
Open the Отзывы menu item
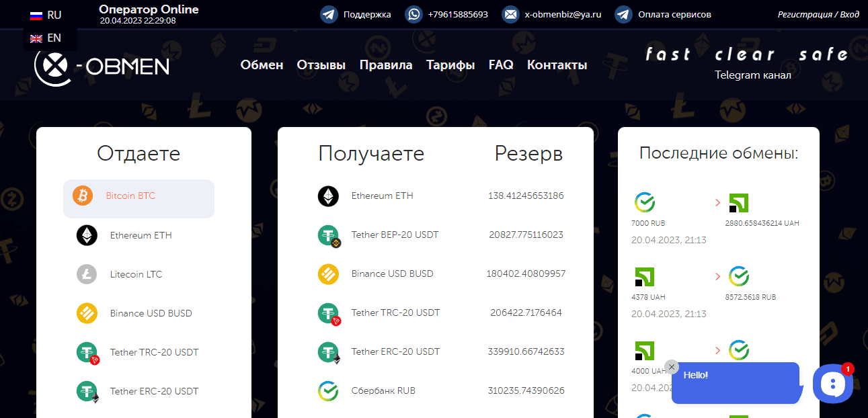pyautogui.click(x=321, y=65)
